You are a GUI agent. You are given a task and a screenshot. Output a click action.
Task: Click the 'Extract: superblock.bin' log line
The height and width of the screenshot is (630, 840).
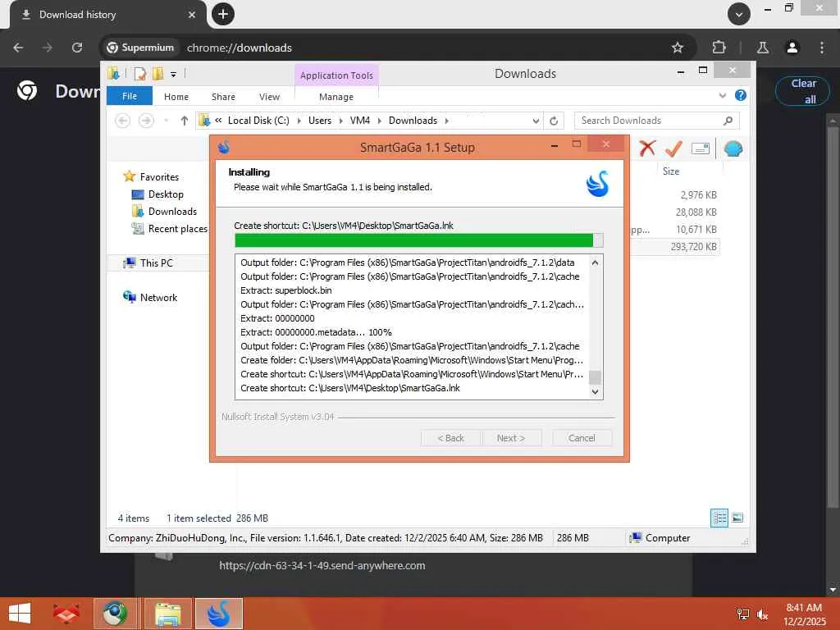point(286,290)
